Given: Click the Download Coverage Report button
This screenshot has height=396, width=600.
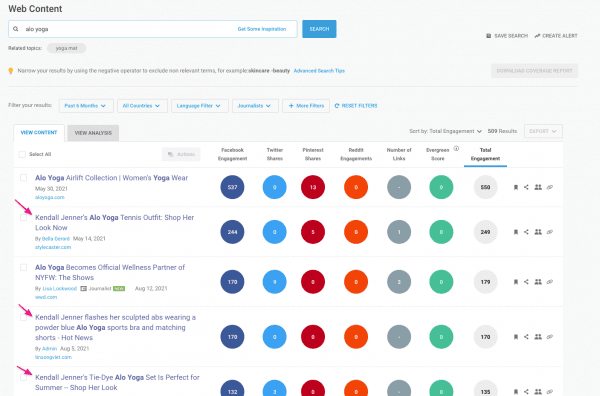Looking at the screenshot, I should pos(535,71).
